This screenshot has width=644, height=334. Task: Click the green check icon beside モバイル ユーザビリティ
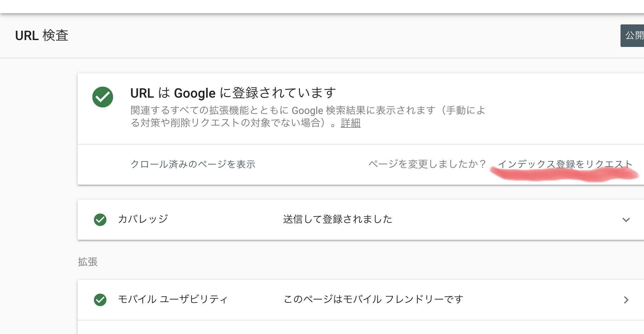point(100,300)
